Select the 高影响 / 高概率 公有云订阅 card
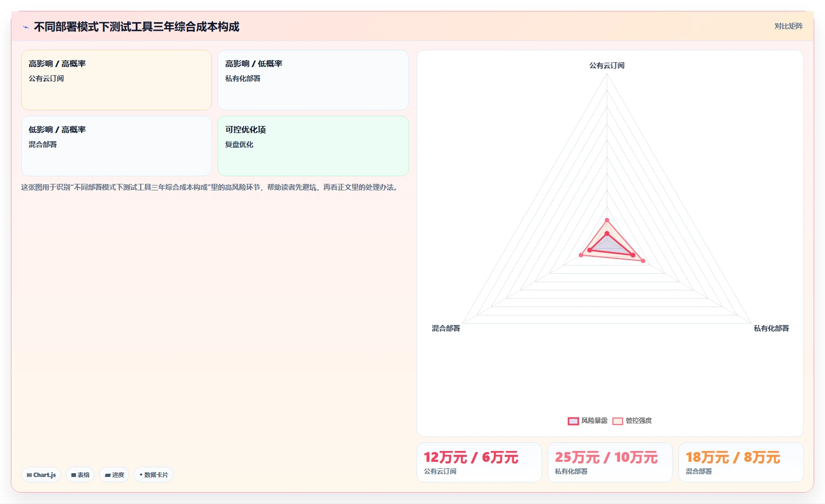Screen dimensions: 825x504 click(116, 80)
